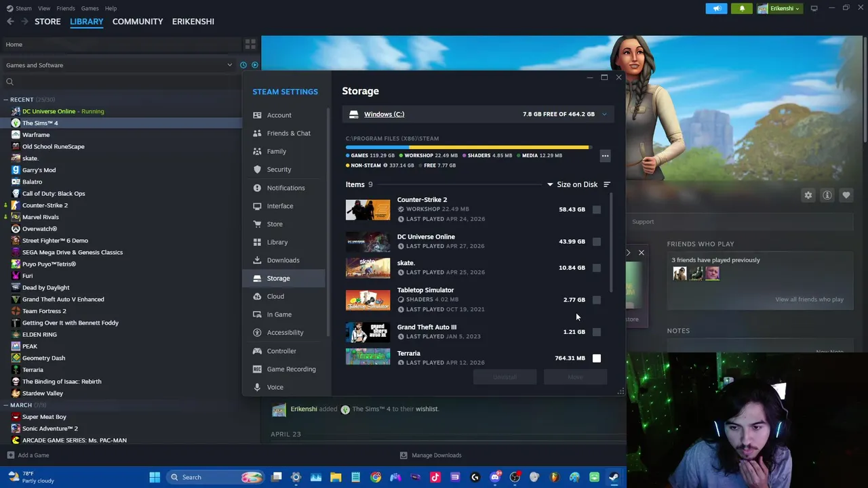Click the Windows taskbar Search box
Screen dimensions: 868x488
[214, 477]
